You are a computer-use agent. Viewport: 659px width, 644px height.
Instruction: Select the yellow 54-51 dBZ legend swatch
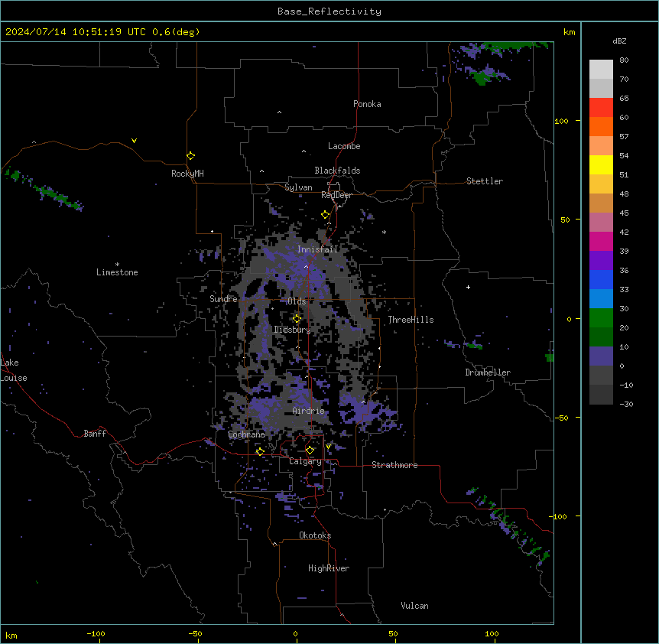[x=601, y=164]
